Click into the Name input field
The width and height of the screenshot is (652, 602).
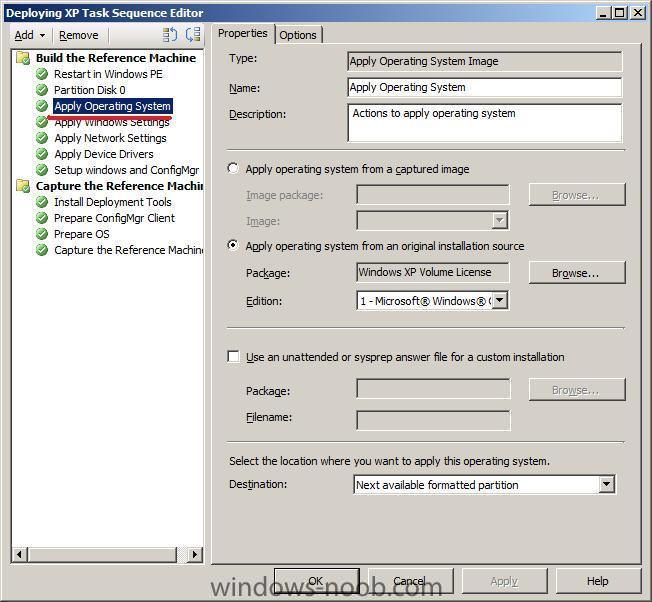(x=484, y=87)
